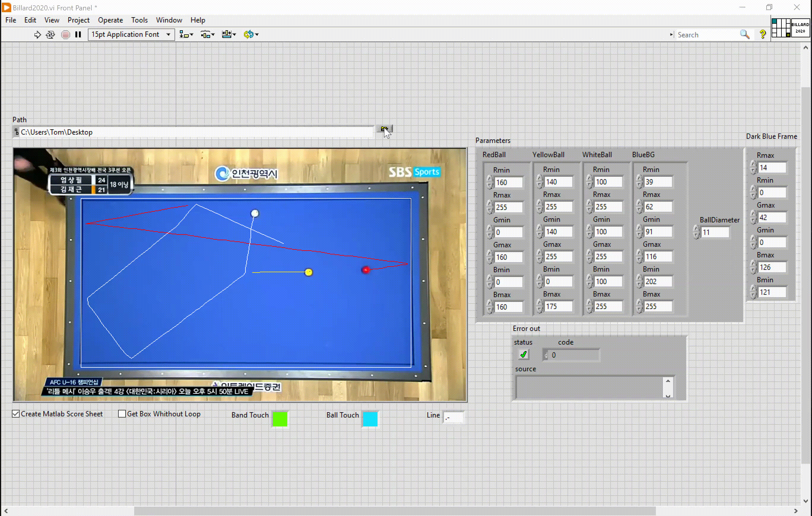Click the BlueBG Bmin value 202

coord(658,281)
